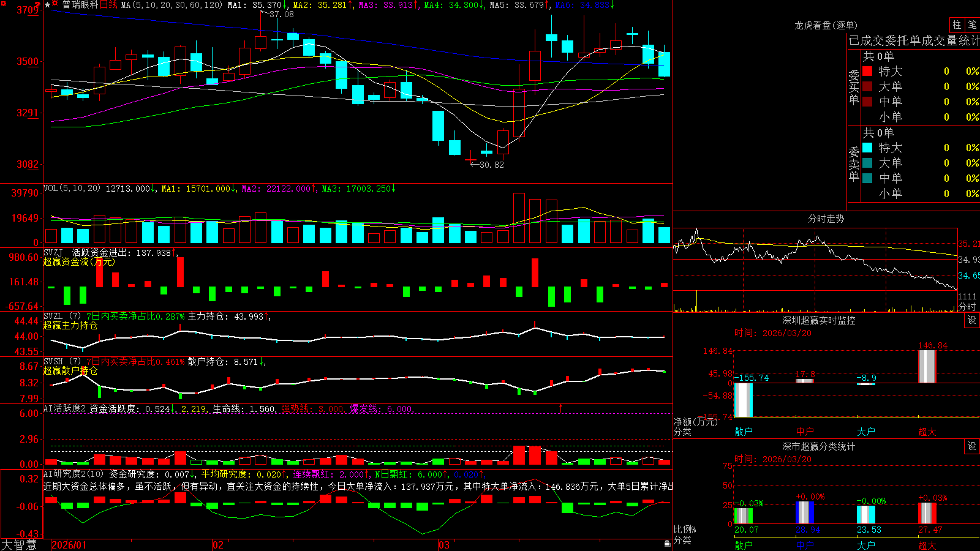
Task: Click the SVZL (7) indicator label
Action: tap(62, 316)
